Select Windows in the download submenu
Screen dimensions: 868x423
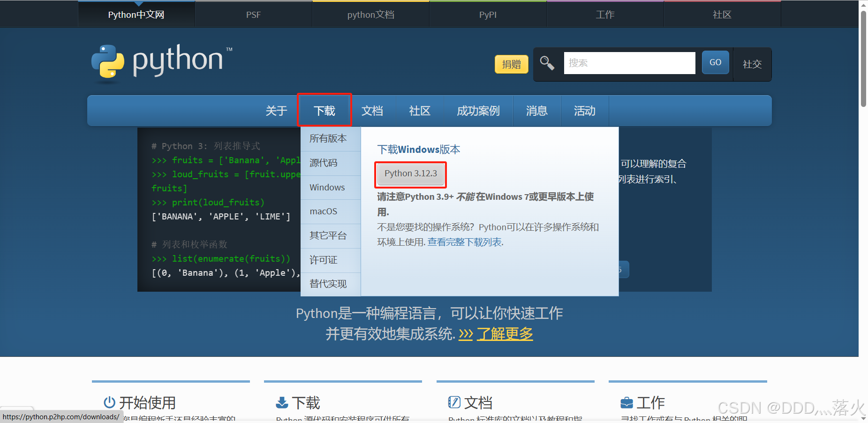(x=331, y=187)
